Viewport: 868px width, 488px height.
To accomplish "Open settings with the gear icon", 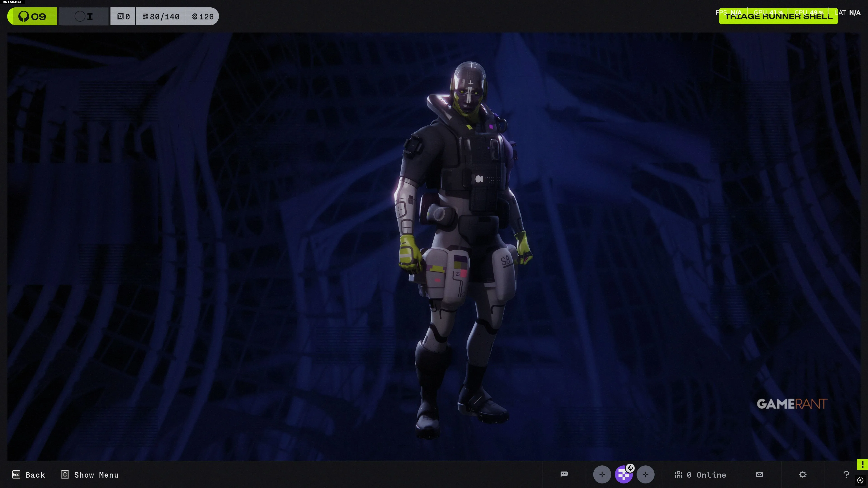I will pos(803,474).
